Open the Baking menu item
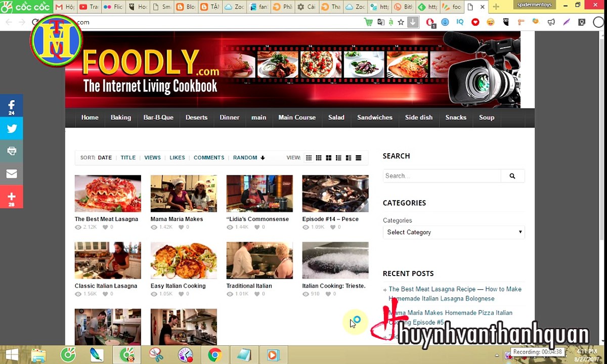 click(121, 117)
